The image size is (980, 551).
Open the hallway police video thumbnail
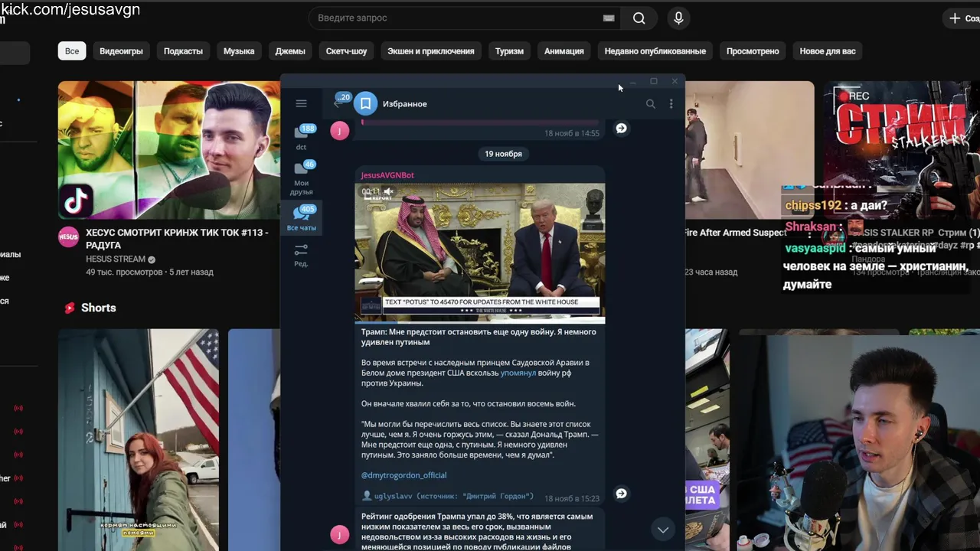pyautogui.click(x=750, y=150)
